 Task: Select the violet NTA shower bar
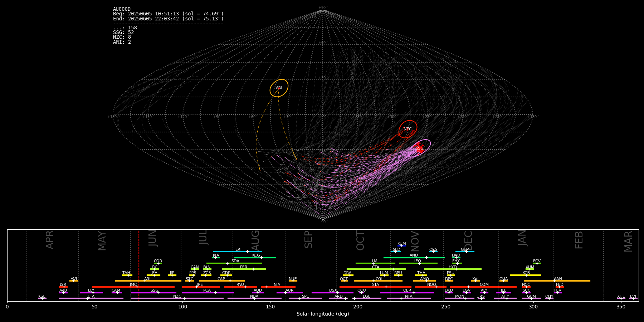tap(409, 298)
